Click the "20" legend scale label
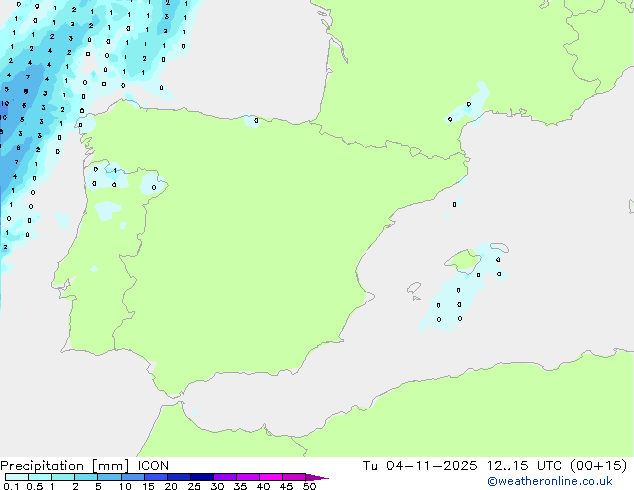 click(171, 486)
